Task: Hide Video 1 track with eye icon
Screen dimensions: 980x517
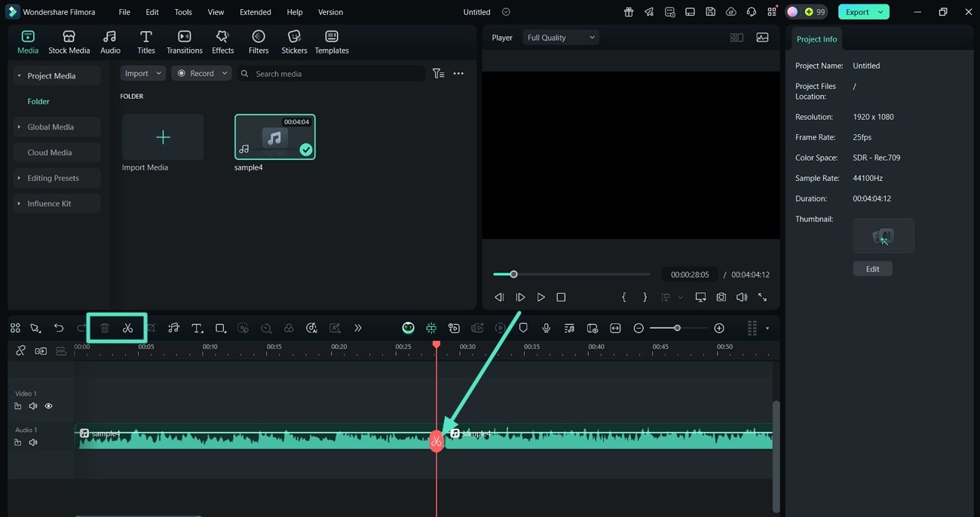Action: coord(48,406)
